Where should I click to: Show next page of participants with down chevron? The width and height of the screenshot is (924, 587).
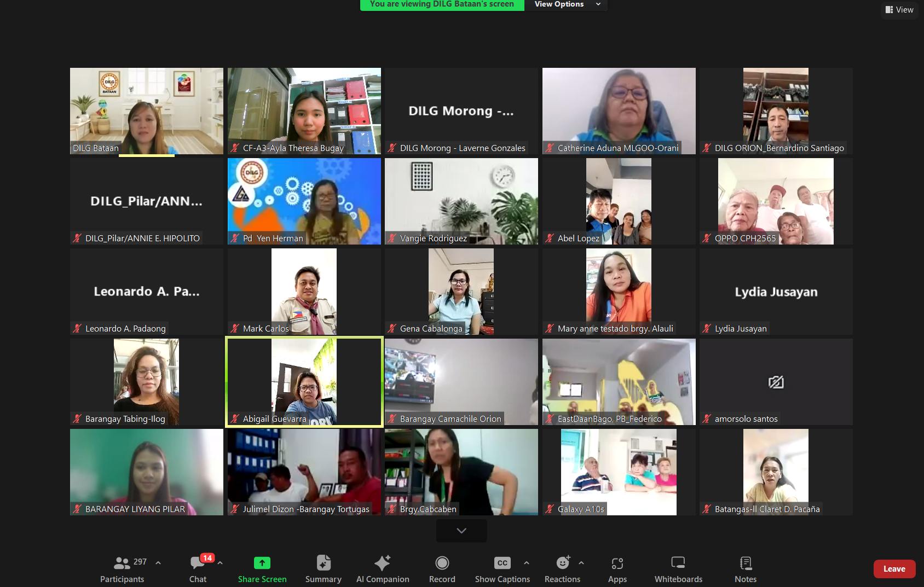461,531
